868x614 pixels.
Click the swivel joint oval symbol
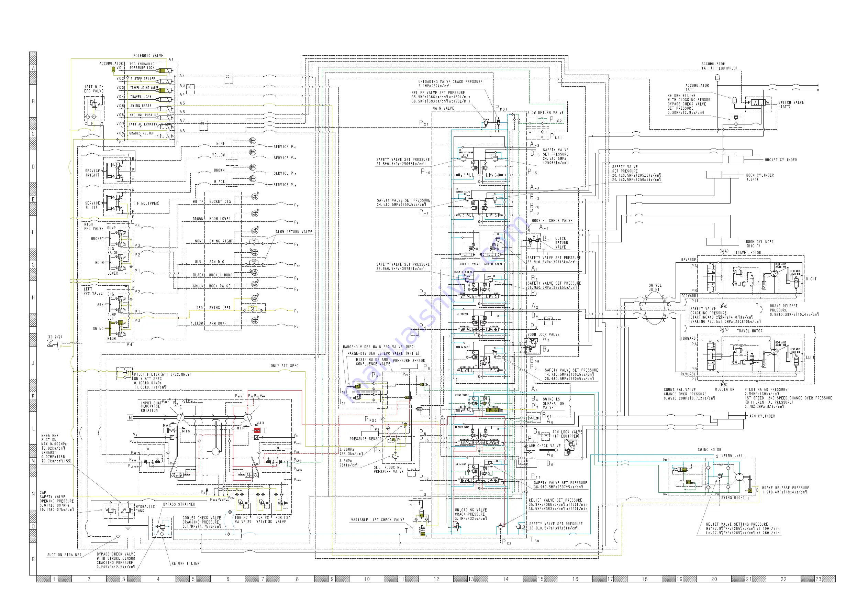654,308
